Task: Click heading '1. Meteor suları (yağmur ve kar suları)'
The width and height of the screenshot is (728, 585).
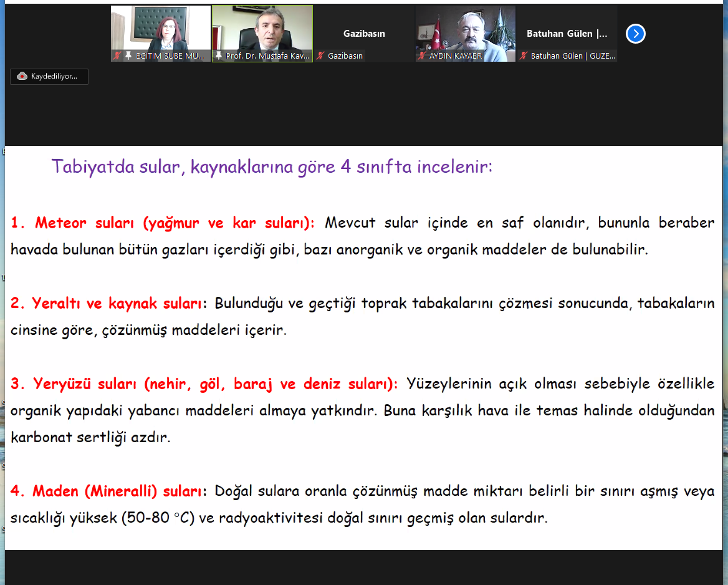Action: (163, 223)
